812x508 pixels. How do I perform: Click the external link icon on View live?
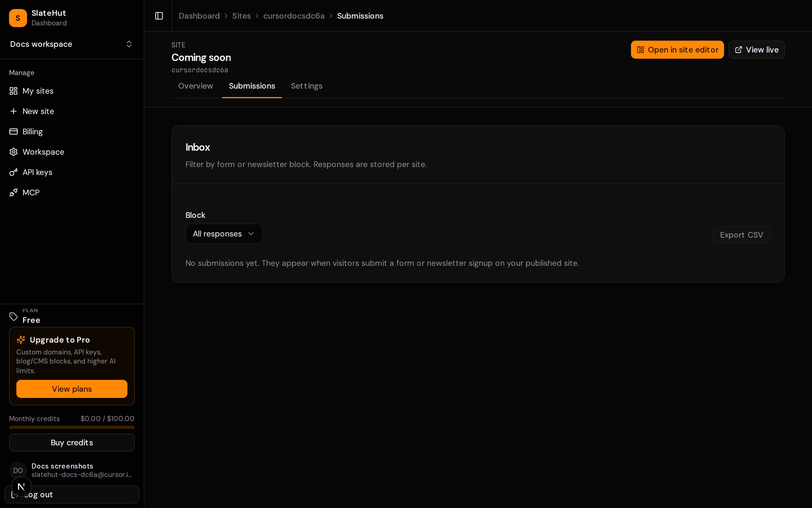pyautogui.click(x=738, y=50)
